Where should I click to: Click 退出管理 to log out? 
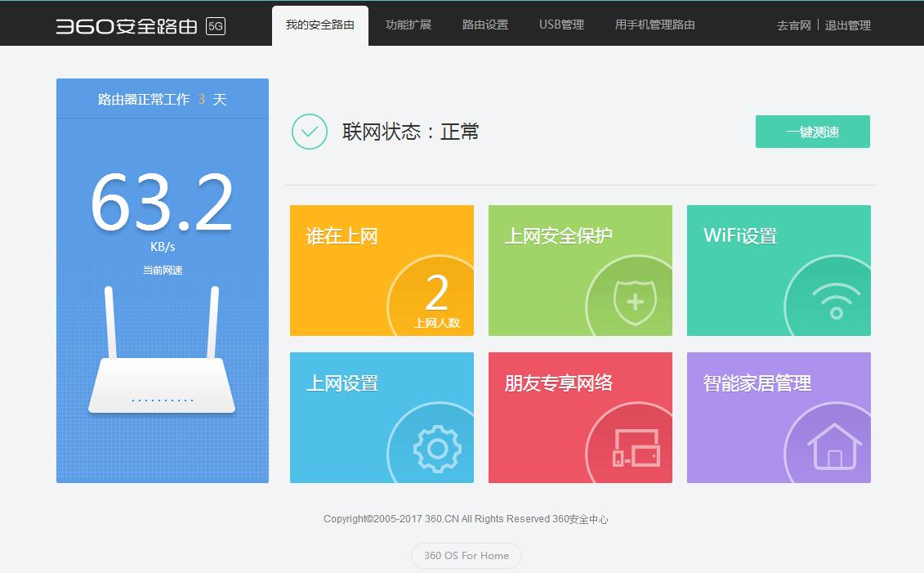click(x=849, y=25)
